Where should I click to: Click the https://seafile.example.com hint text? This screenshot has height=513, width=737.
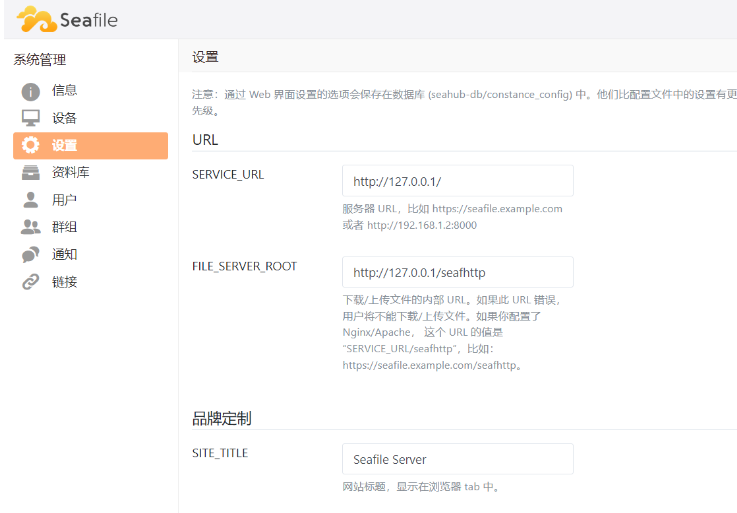(x=497, y=209)
